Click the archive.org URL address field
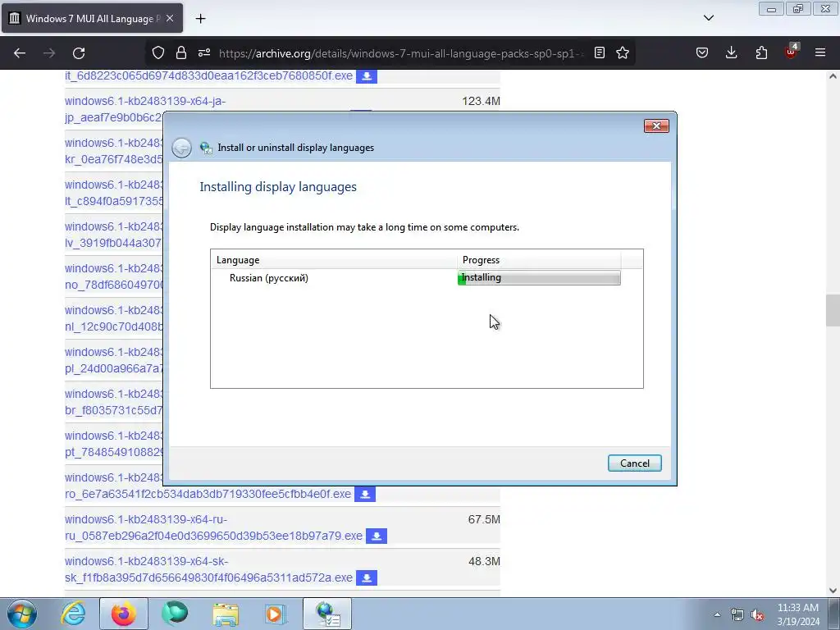Viewport: 840px width, 630px height. point(399,53)
